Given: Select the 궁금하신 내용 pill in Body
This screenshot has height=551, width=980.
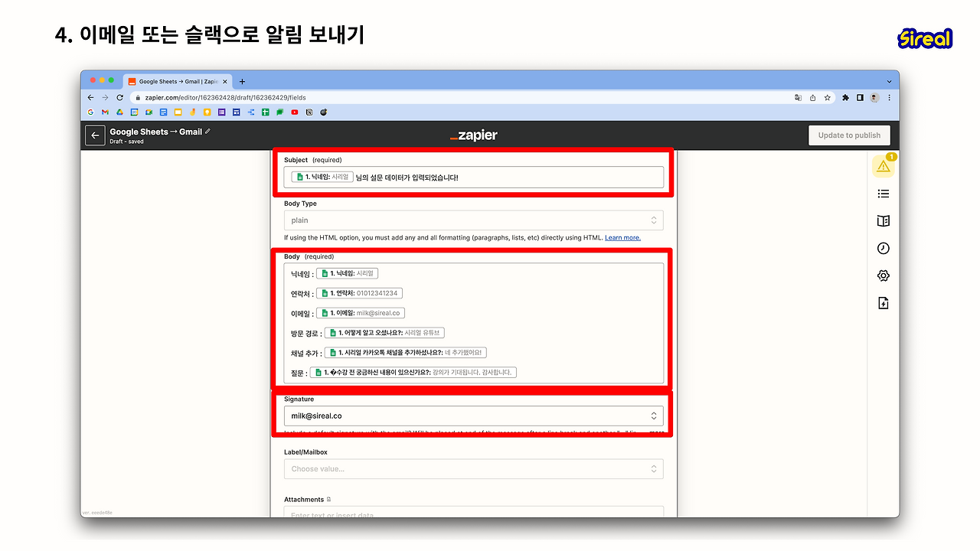Looking at the screenshot, I should [x=413, y=373].
